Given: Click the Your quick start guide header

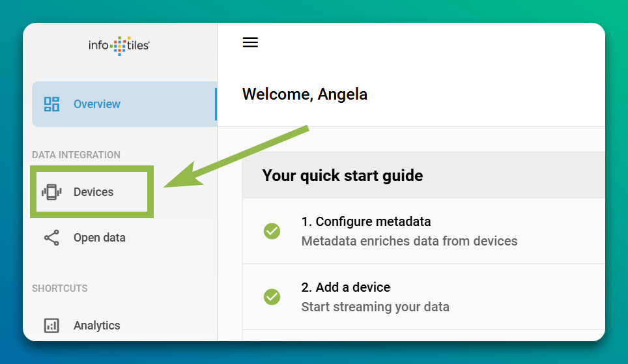Looking at the screenshot, I should point(343,176).
